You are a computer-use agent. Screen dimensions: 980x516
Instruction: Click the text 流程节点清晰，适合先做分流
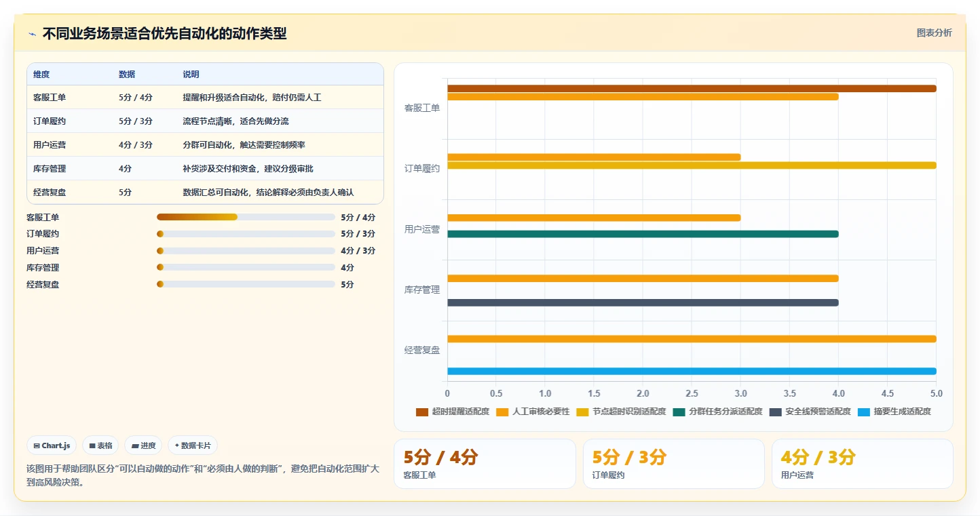235,121
